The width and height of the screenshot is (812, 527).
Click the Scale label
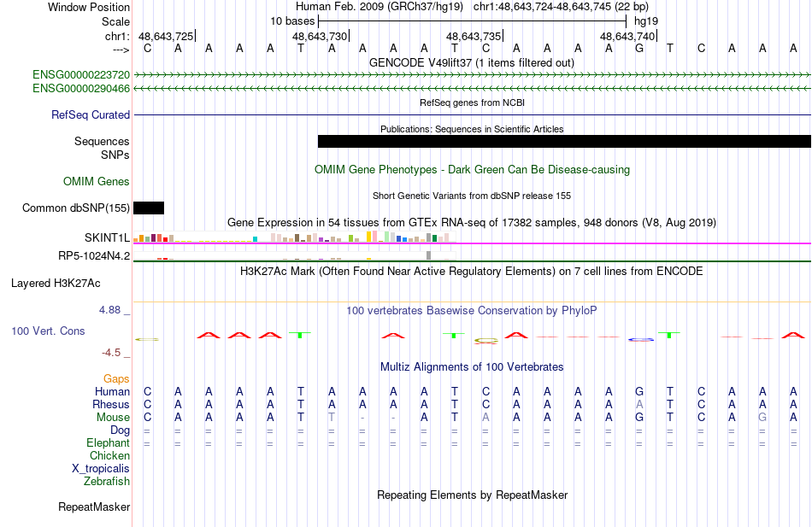click(116, 21)
